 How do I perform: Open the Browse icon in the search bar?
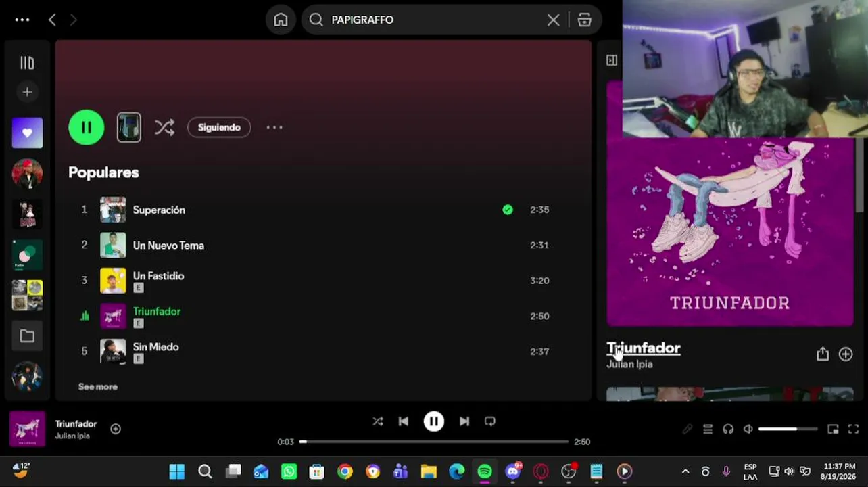(x=585, y=20)
